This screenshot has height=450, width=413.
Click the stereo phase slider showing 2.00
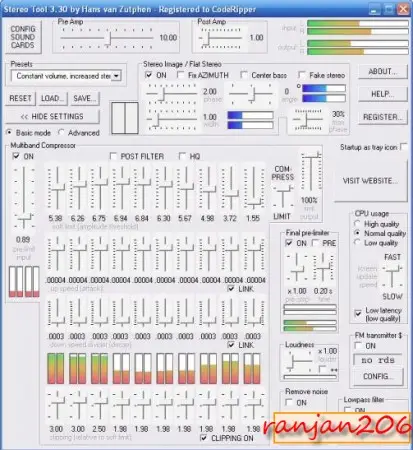171,93
